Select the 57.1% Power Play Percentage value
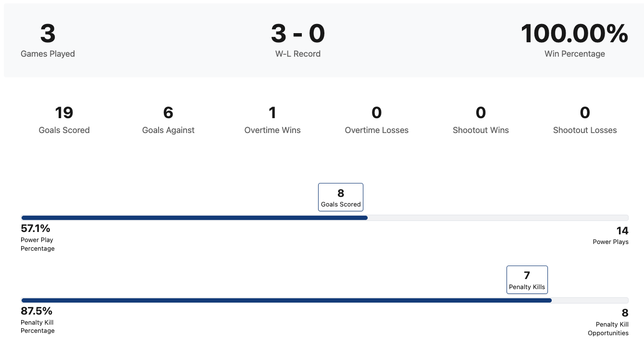The height and width of the screenshot is (341, 644). [36, 228]
